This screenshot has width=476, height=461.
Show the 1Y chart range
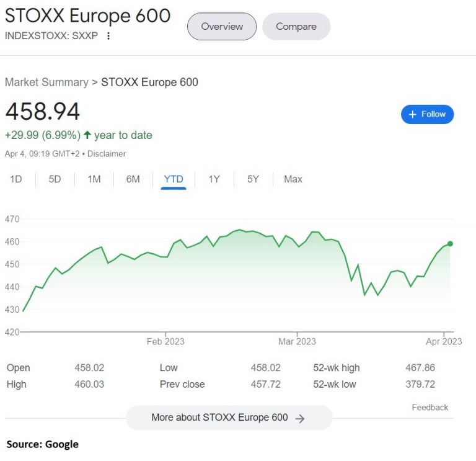tap(214, 179)
